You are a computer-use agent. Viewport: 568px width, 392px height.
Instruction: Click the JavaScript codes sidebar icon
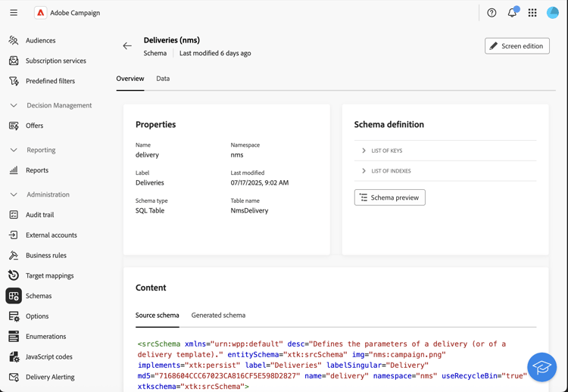[14, 356]
